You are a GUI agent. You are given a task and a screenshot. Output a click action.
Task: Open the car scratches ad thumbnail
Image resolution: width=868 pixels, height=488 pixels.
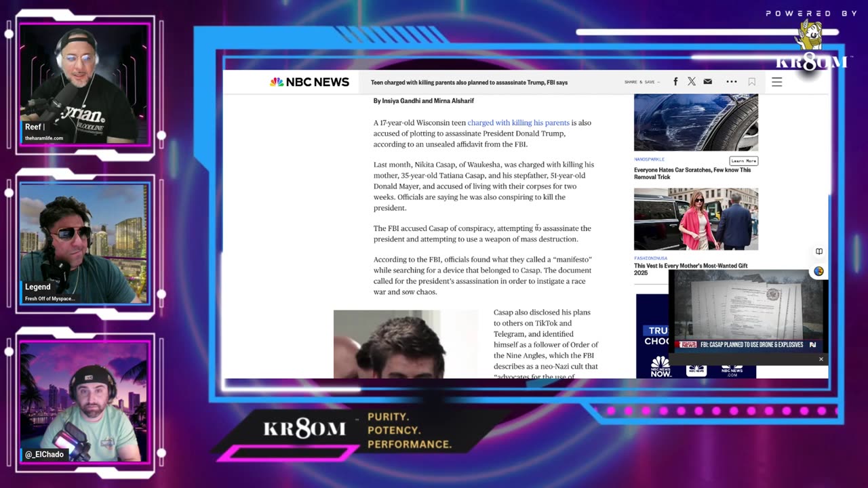[696, 123]
